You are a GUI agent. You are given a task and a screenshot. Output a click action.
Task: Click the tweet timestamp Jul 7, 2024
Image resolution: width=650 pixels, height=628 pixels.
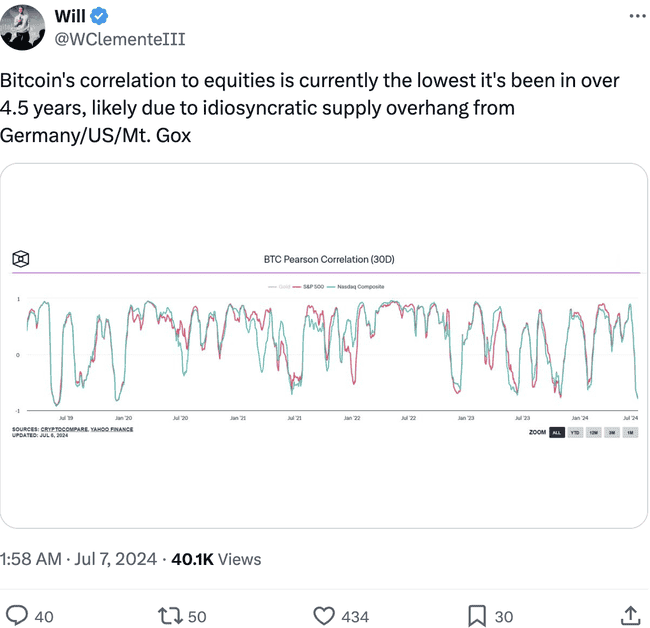click(113, 559)
